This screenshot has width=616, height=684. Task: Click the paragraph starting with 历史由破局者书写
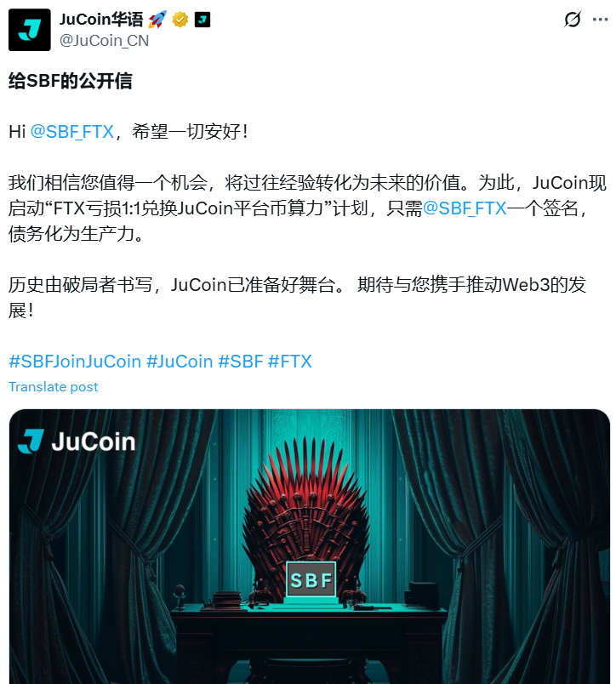(x=298, y=298)
